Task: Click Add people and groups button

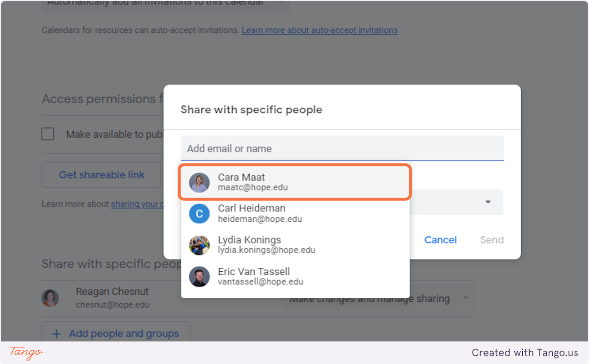Action: click(116, 334)
